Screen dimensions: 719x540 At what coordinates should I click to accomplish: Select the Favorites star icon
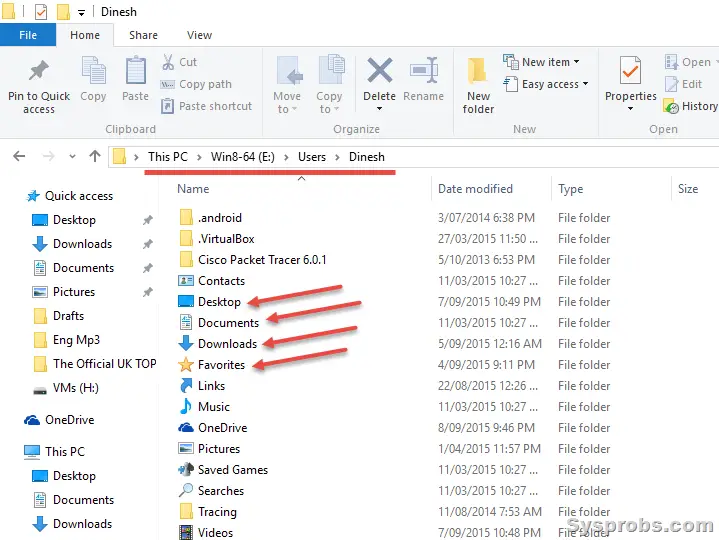coord(186,365)
